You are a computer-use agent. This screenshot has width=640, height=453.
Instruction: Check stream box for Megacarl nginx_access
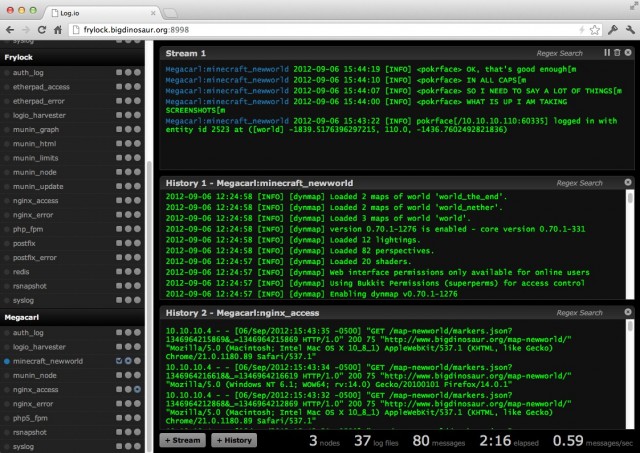tap(119, 389)
